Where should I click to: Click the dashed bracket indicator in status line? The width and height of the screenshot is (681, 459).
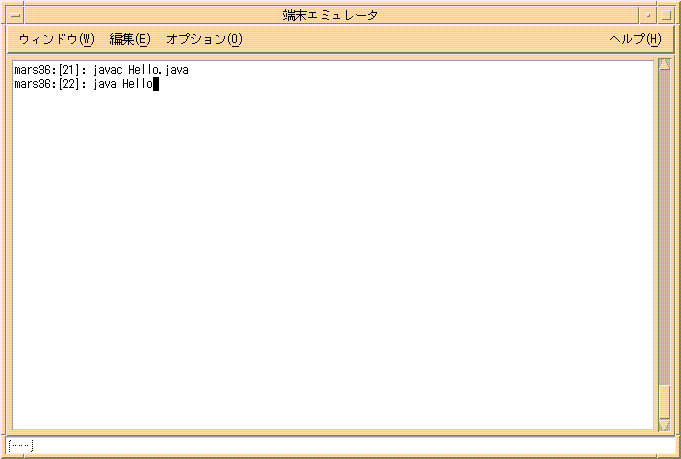(21, 444)
